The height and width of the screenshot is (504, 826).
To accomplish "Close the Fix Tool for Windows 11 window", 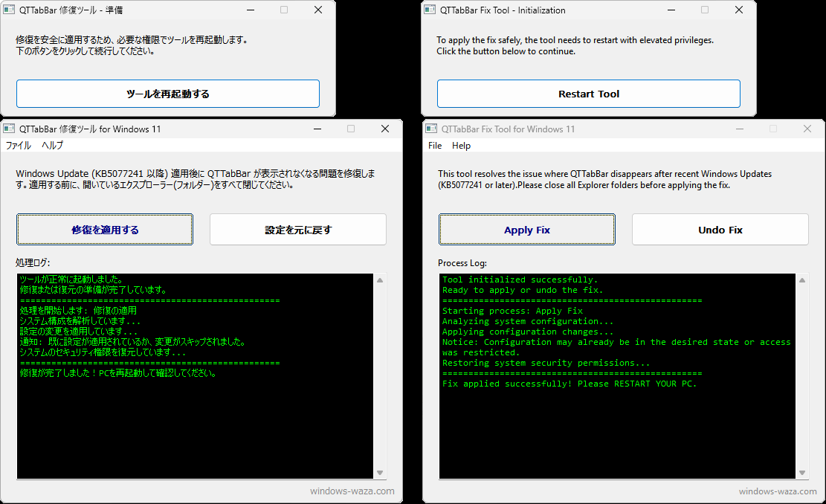I will 807,129.
